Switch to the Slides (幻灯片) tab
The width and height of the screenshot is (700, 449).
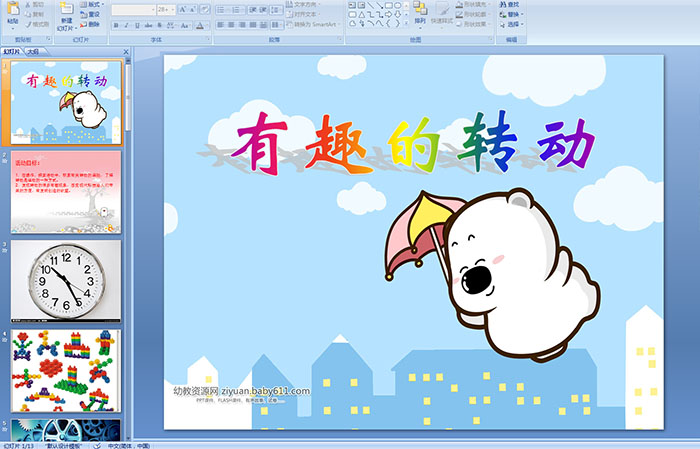[x=12, y=51]
